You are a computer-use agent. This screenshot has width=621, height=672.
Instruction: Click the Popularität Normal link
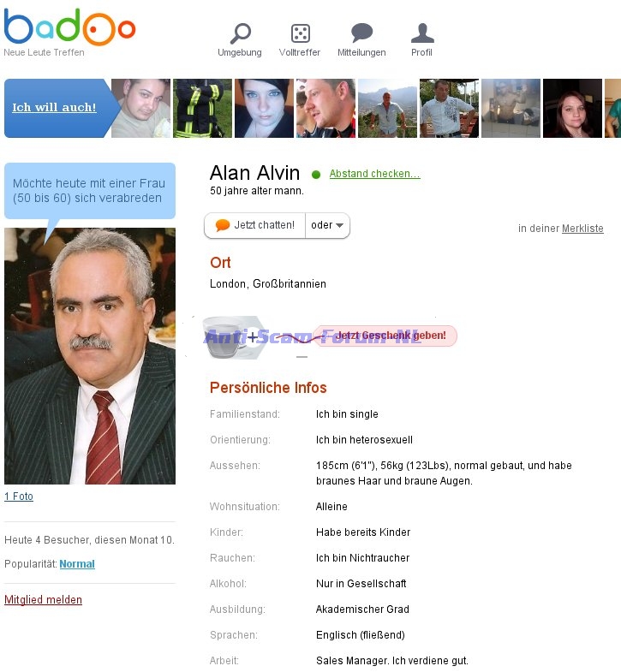point(77,564)
